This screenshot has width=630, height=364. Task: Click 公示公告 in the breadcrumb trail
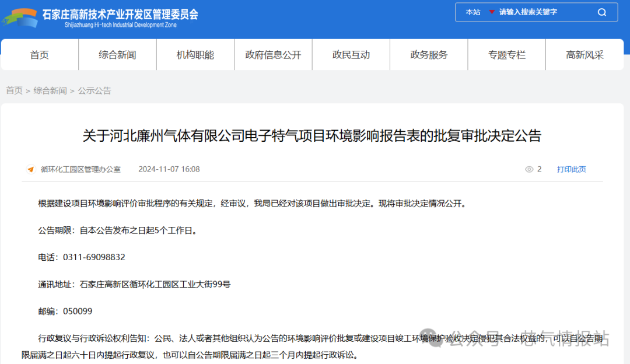94,91
